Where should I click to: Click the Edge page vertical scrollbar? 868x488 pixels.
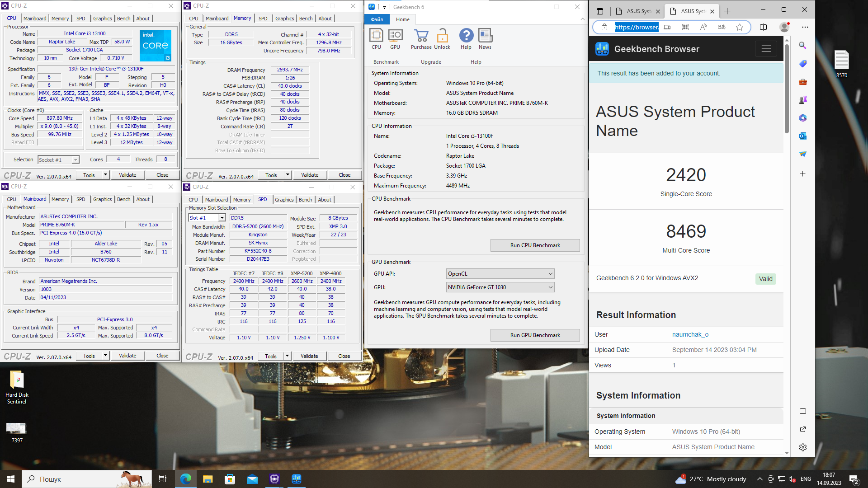click(787, 88)
